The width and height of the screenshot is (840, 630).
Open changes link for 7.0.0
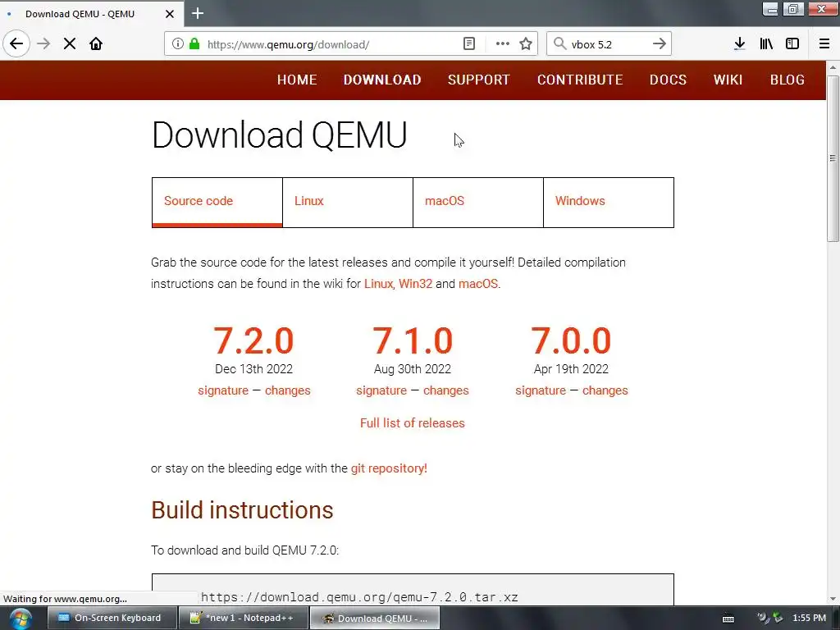point(605,390)
